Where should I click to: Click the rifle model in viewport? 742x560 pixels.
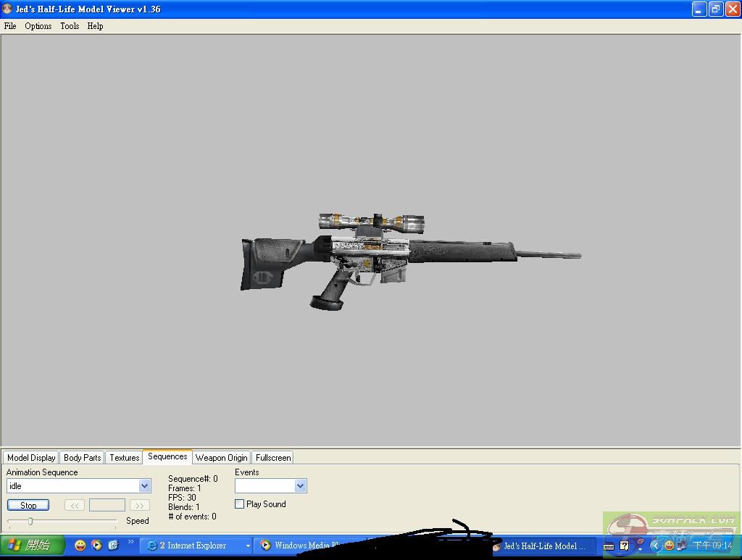[x=410, y=261]
